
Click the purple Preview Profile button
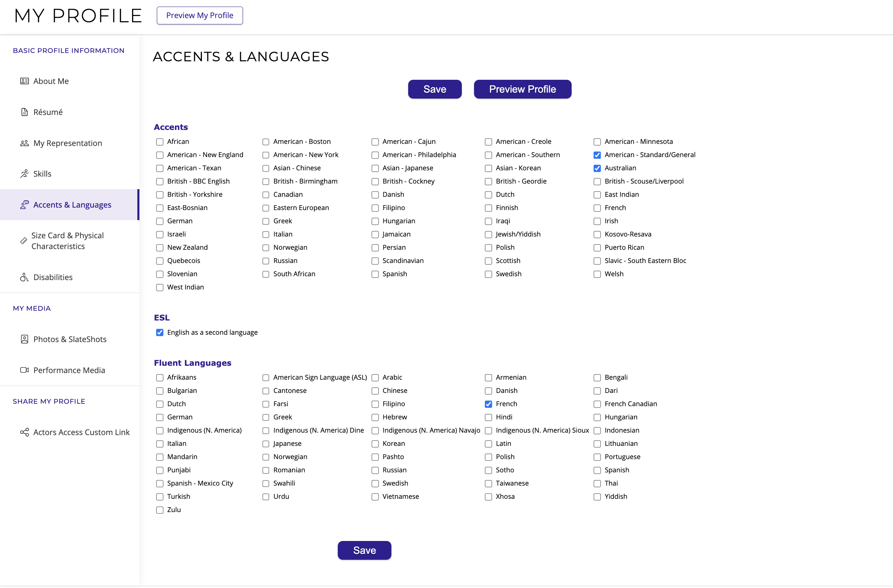[x=522, y=89]
